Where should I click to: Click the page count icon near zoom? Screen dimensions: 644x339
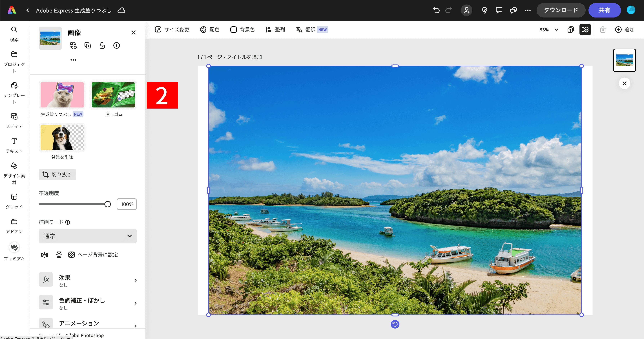point(571,30)
